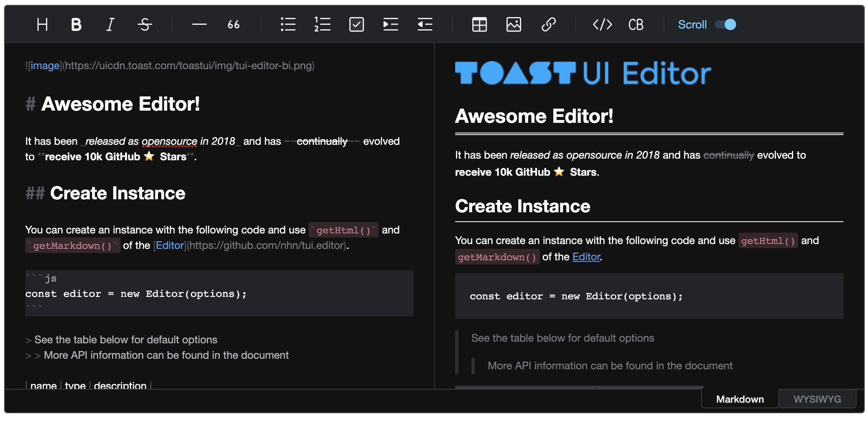Screen dimensions: 868x423
Task: Insert a table into the document
Action: click(479, 24)
